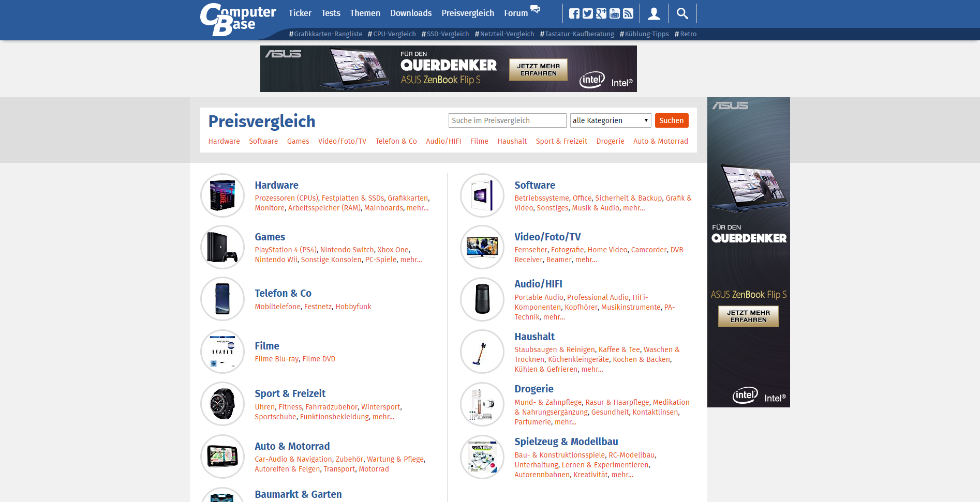Viewport: 980px width, 502px height.
Task: Follow the #Retro link
Action: tap(686, 34)
